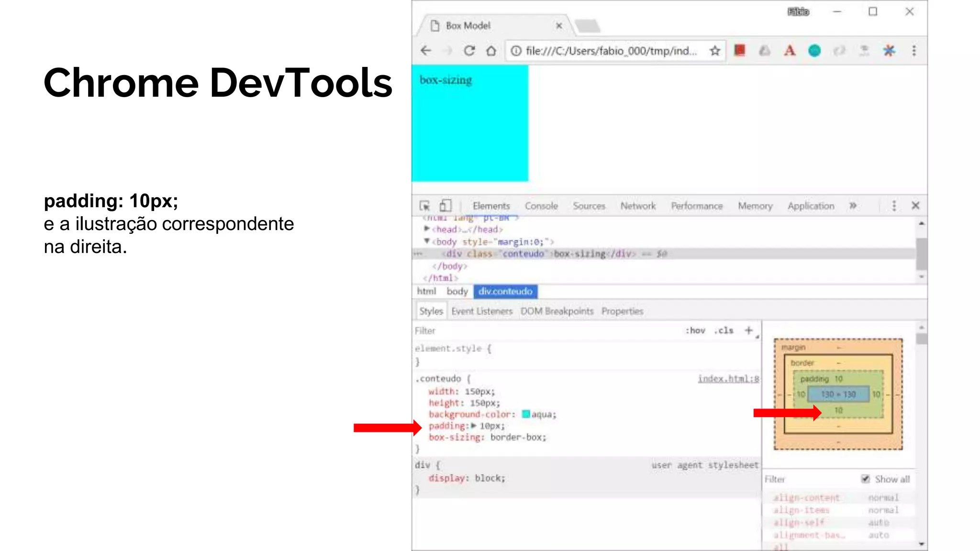Open the index.html:8 source link
980x551 pixels.
tap(728, 379)
